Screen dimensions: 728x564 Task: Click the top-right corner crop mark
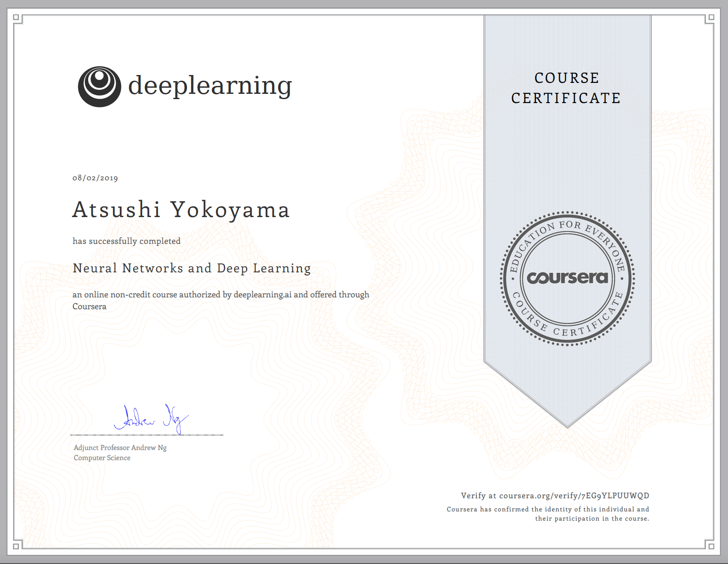coord(710,17)
